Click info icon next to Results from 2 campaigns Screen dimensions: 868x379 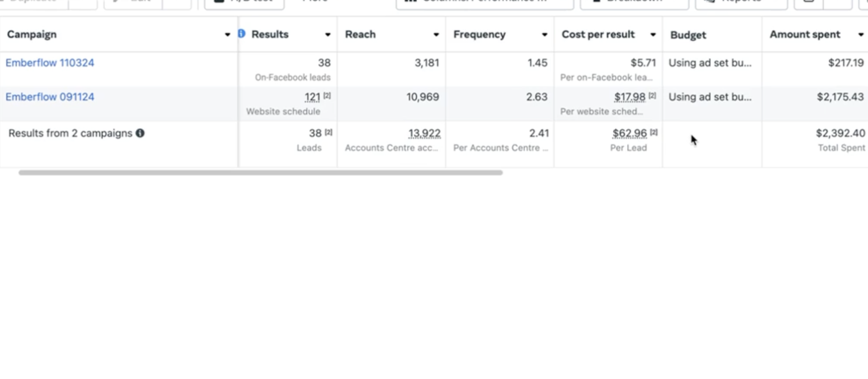pyautogui.click(x=140, y=133)
